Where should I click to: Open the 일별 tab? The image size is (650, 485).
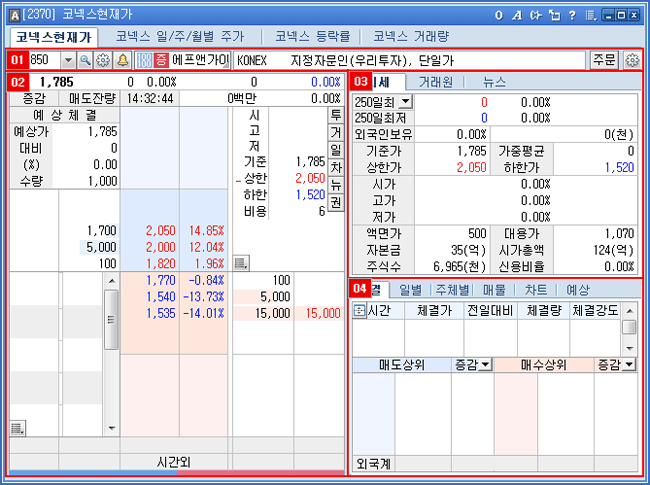[410, 288]
